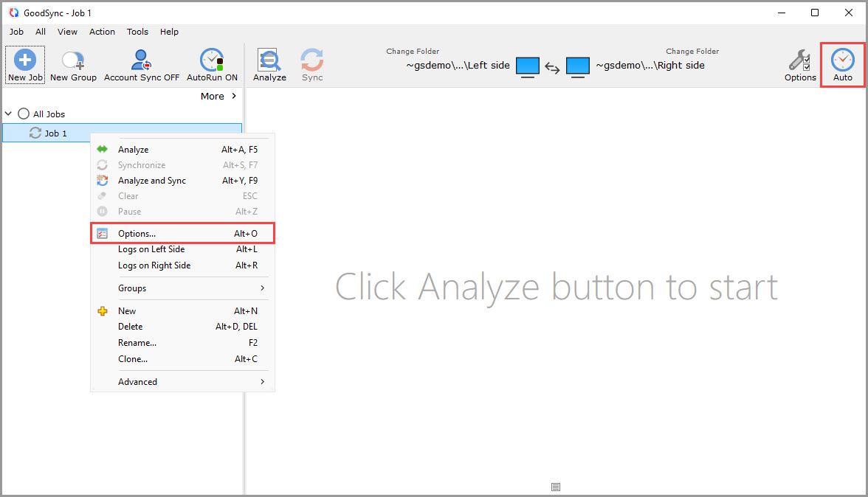Expand the Advanced submenu in context menu
Screen dimensions: 868x497
pos(137,381)
